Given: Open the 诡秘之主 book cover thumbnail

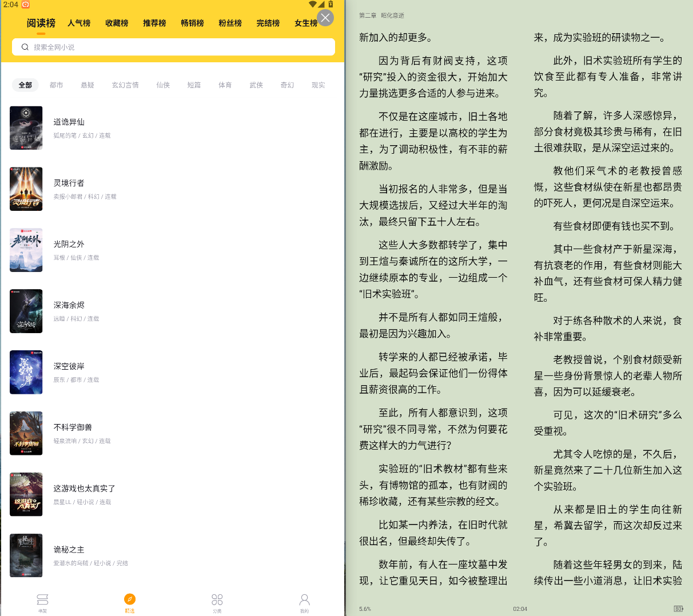Looking at the screenshot, I should click(26, 555).
